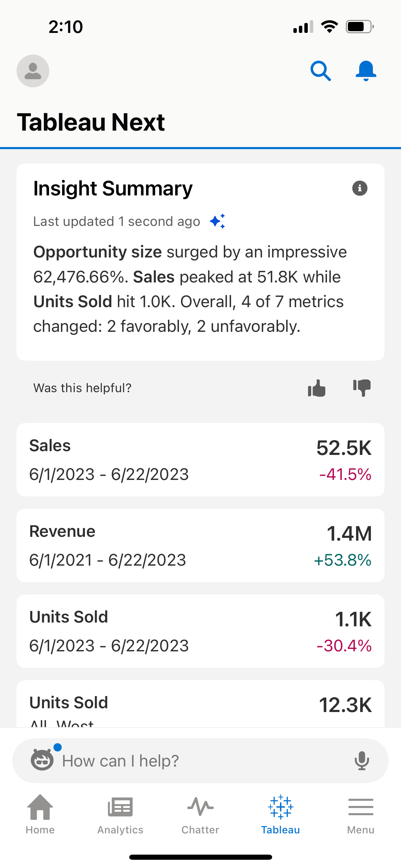
Task: Tap the notifications bell icon
Action: [366, 71]
